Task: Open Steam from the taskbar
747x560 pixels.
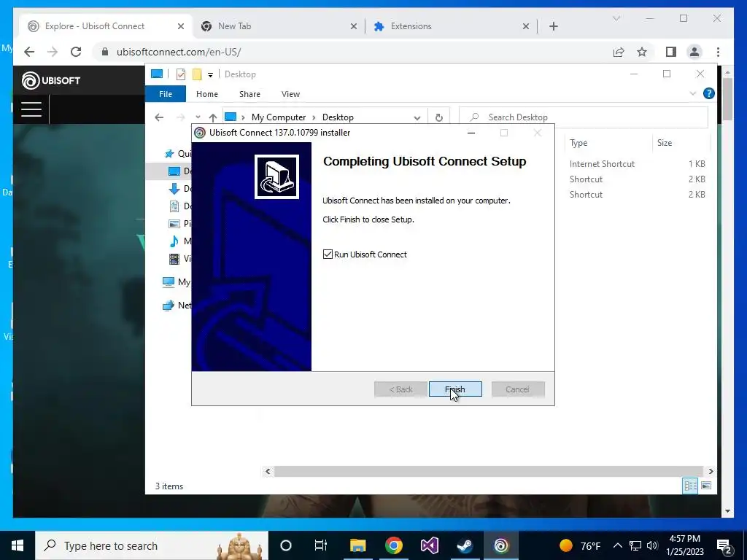Action: [x=465, y=545]
